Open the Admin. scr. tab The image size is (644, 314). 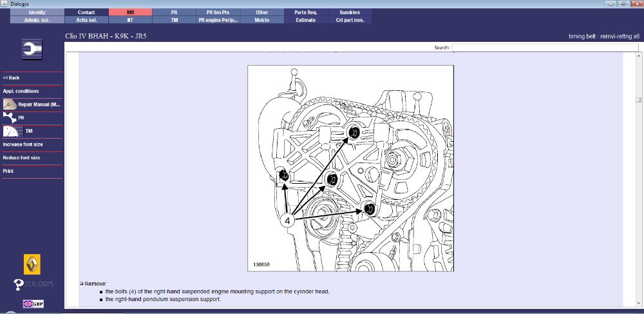coord(37,20)
